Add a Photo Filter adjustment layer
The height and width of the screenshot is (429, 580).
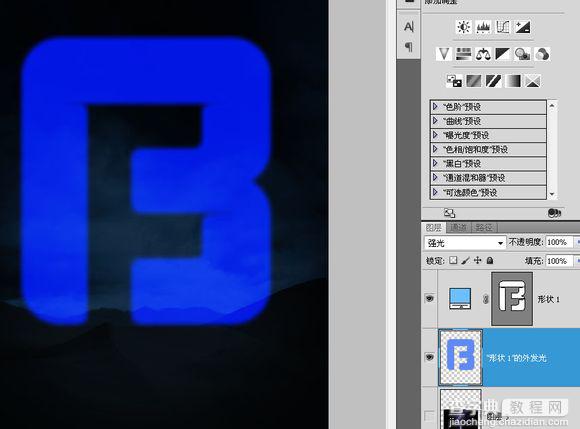[x=522, y=54]
